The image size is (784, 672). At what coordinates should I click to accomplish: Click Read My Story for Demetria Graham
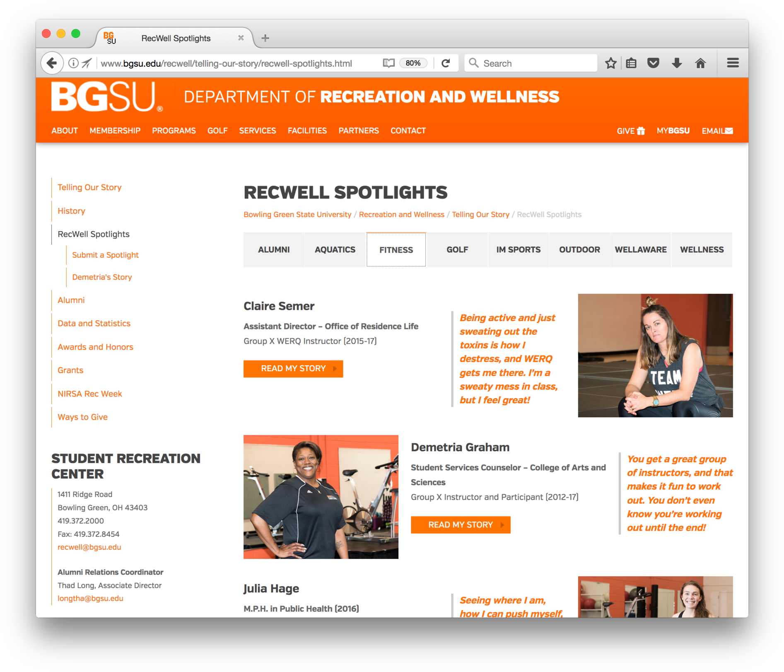pyautogui.click(x=461, y=525)
